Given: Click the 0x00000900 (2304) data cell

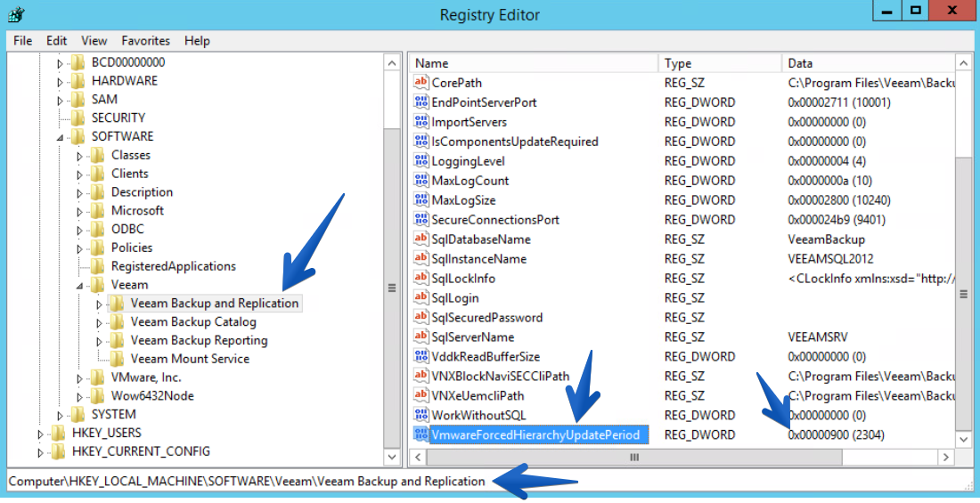Looking at the screenshot, I should [x=837, y=434].
